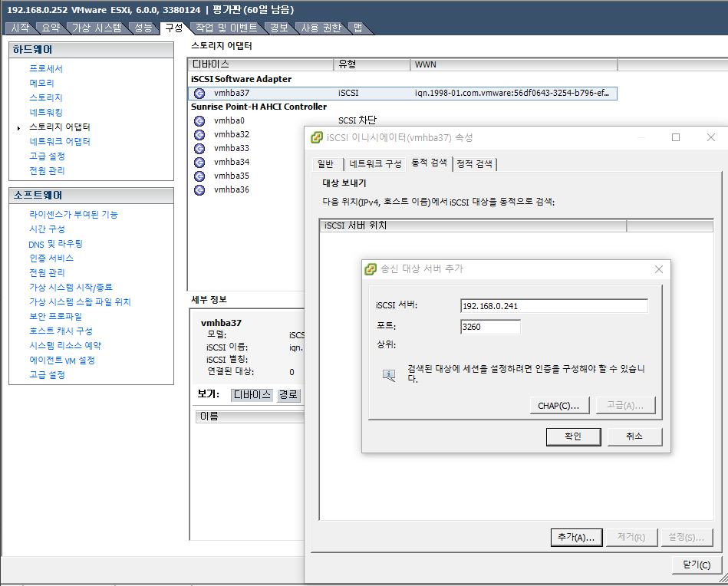Click the iSCSI 서버 address field
728x586 pixels.
pos(553,306)
